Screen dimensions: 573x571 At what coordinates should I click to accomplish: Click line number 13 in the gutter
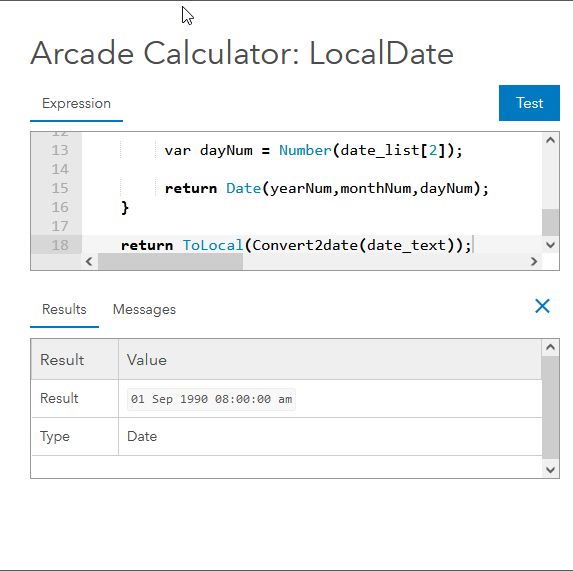[60, 150]
